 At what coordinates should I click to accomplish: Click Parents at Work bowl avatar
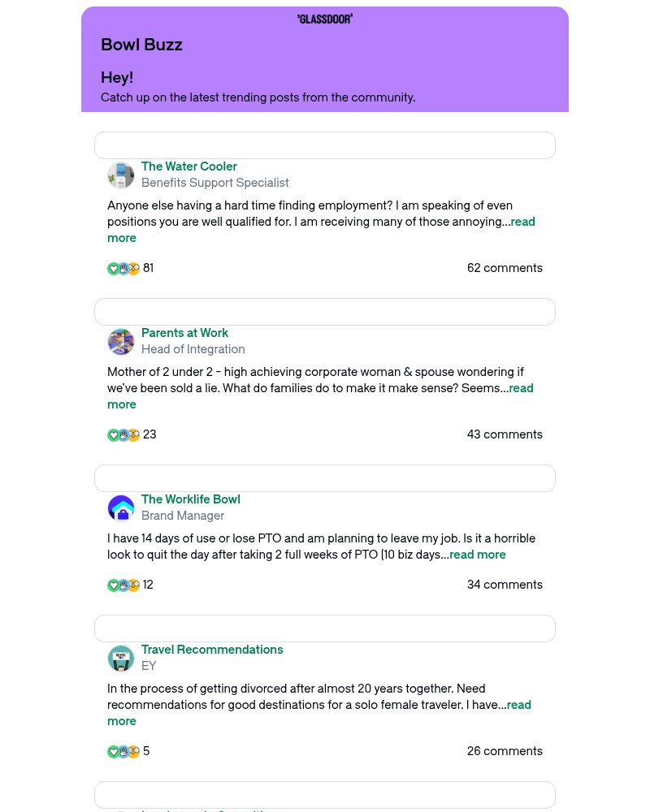pyautogui.click(x=121, y=342)
